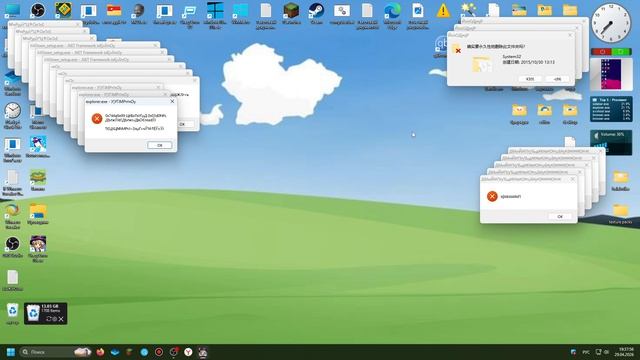This screenshot has width=640, height=360.
Task: Open the taskbar app with red notification badge
Action: pyautogui.click(x=173, y=352)
